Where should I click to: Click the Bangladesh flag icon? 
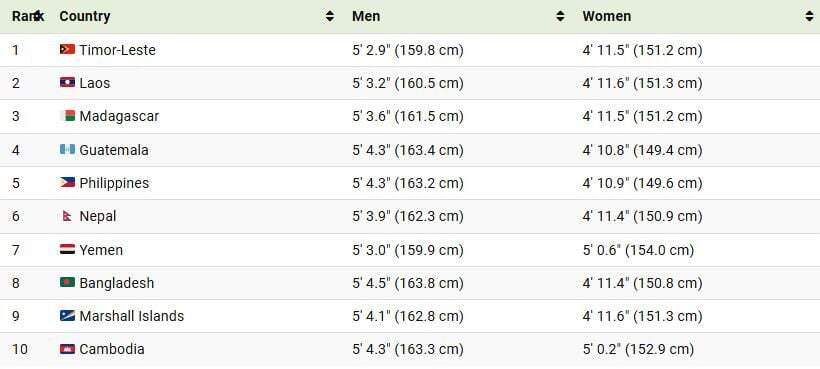(67, 283)
